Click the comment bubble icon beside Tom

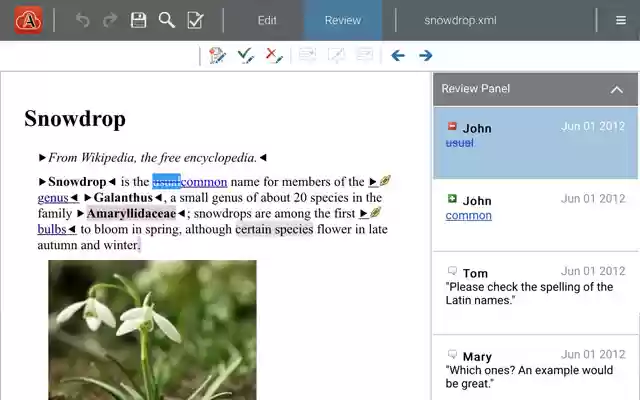point(452,271)
